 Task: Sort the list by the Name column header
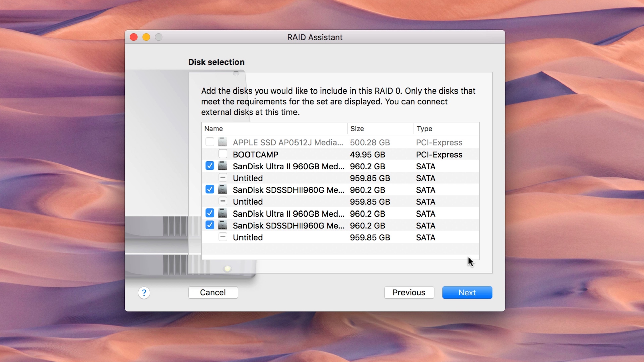214,129
